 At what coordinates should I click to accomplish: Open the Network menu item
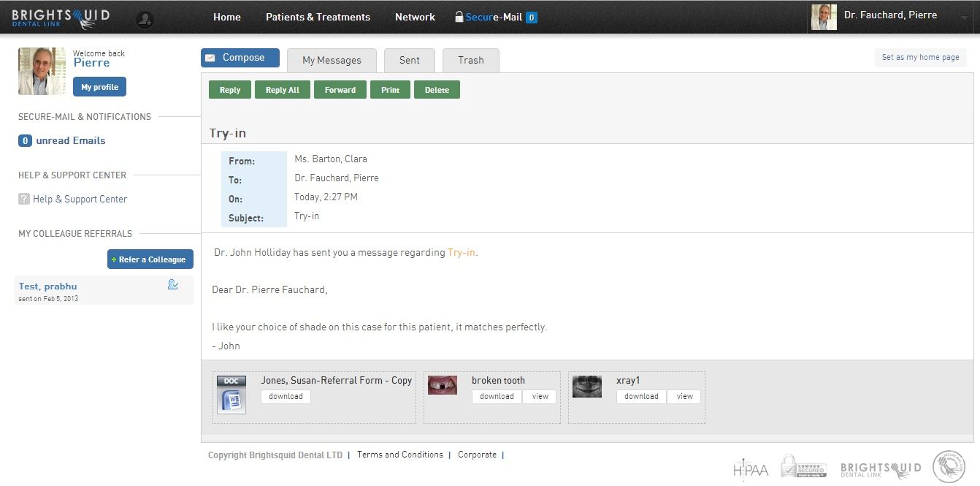click(x=415, y=17)
